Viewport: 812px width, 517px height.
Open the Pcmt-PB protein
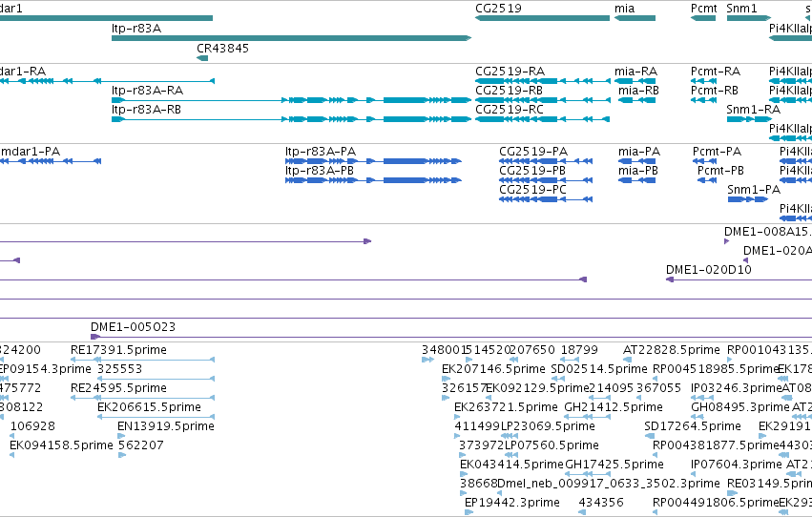tap(707, 180)
